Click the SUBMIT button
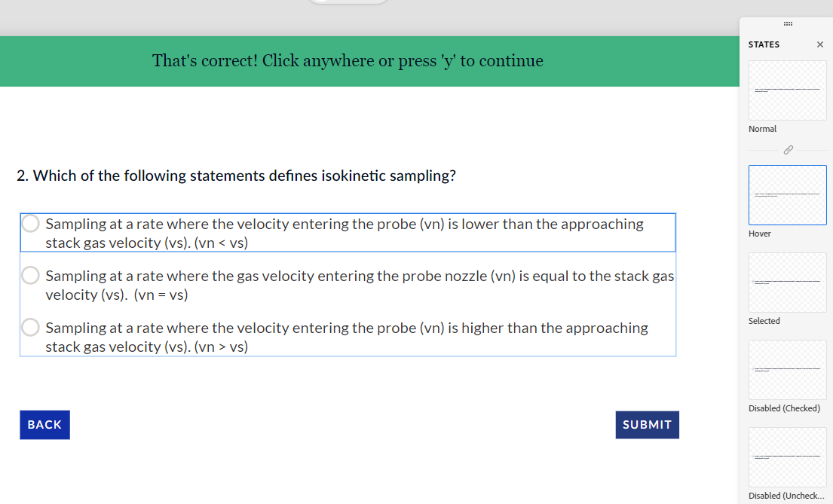This screenshot has height=504, width=833. (x=647, y=424)
